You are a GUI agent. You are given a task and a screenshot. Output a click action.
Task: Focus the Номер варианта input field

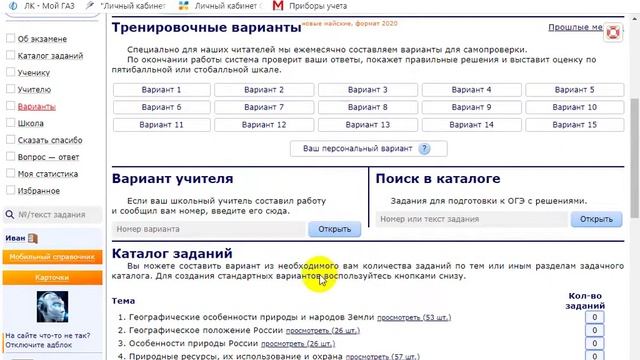pyautogui.click(x=209, y=229)
